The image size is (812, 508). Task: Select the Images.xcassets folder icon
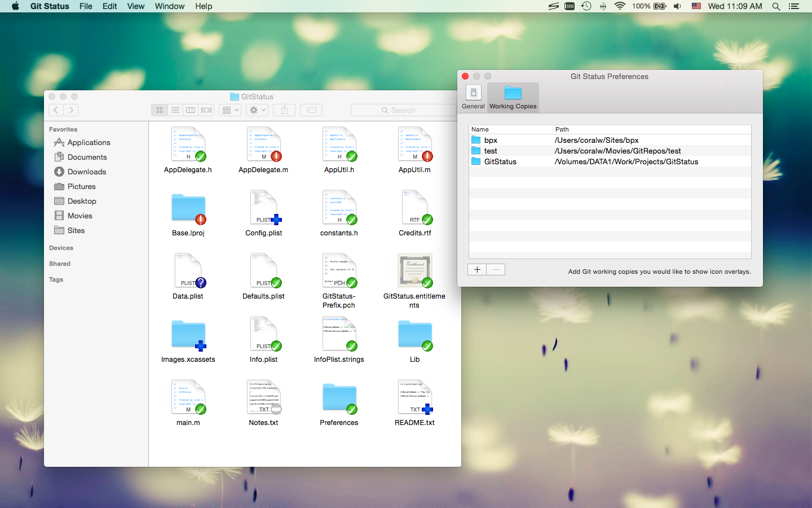click(188, 335)
